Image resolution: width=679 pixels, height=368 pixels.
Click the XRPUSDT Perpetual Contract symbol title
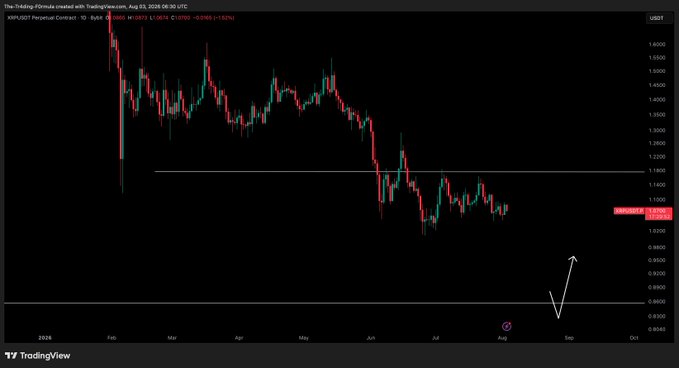coord(41,18)
